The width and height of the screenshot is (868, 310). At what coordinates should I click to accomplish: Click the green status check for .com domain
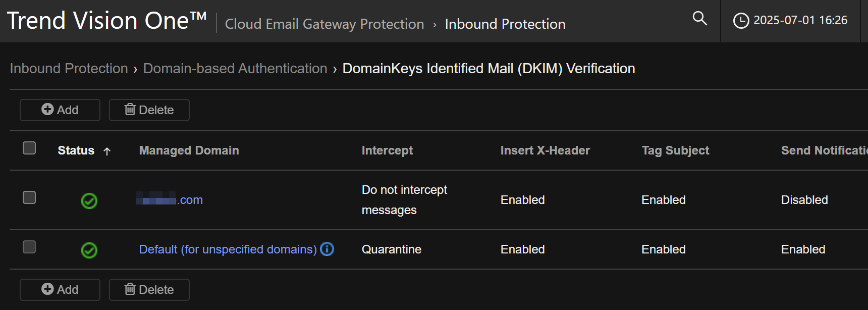pyautogui.click(x=89, y=201)
